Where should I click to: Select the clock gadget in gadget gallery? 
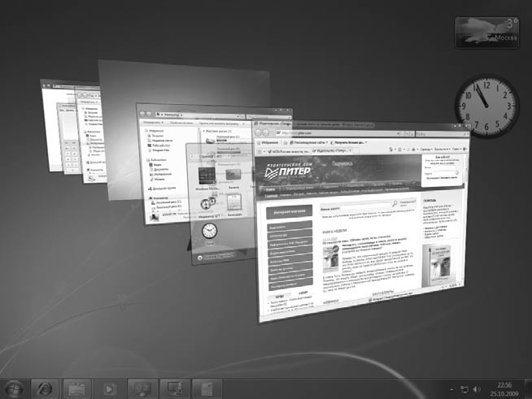[x=210, y=231]
